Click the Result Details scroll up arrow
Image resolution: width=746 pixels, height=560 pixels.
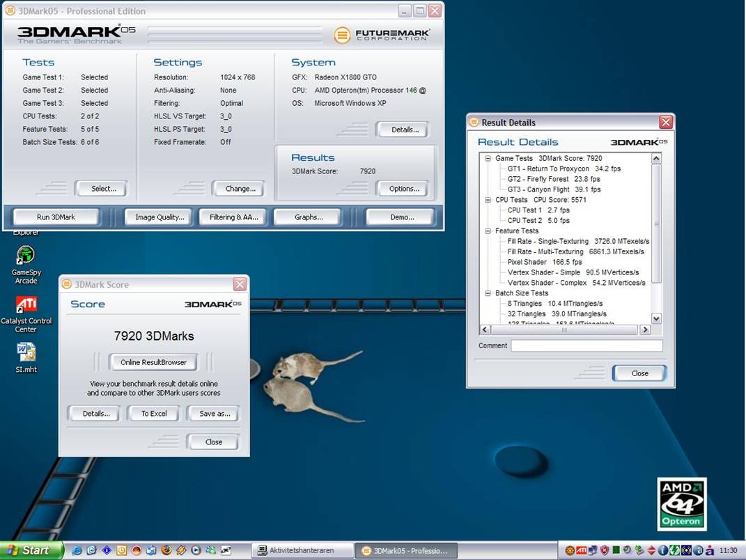657,158
